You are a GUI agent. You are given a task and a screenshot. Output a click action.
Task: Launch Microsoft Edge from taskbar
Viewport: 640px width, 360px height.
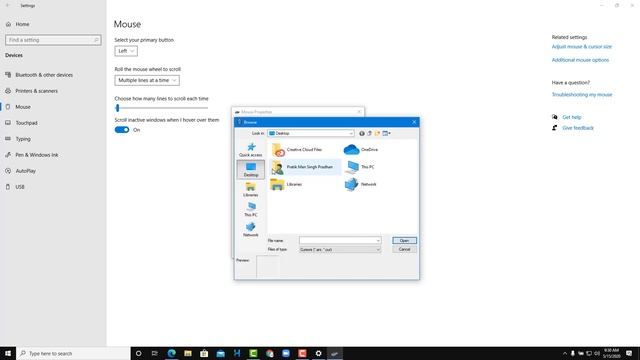[x=171, y=353]
